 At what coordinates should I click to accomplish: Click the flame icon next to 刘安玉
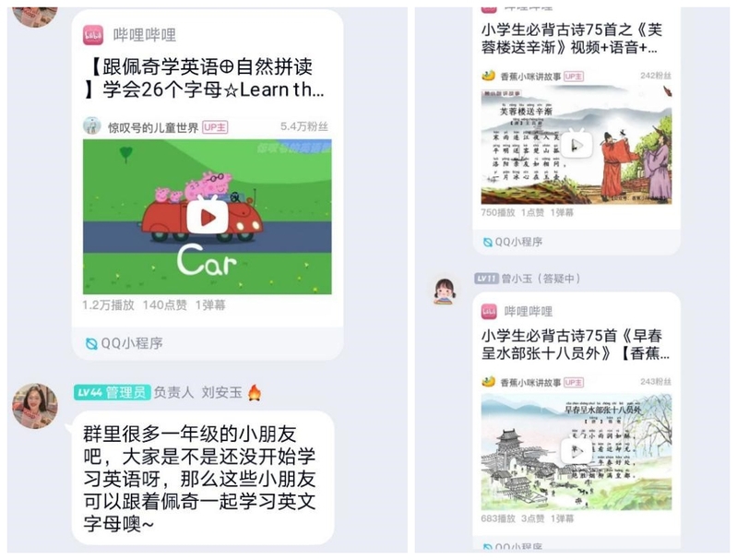click(x=255, y=392)
